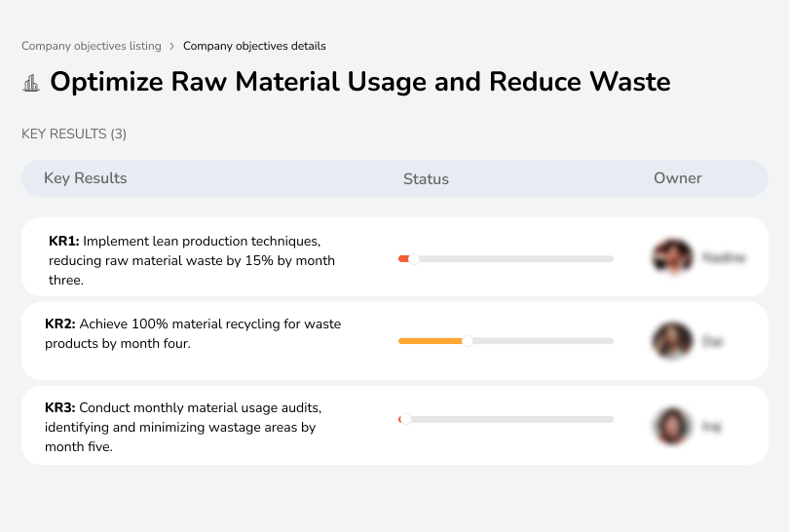Open KR1 lean production techniques row
Screen dimensions: 789x532
click(394, 256)
